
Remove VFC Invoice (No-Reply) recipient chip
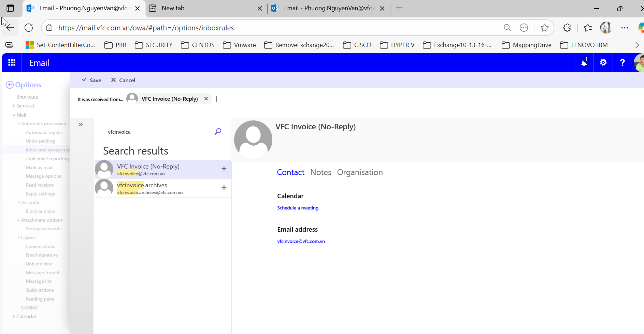coord(206,99)
